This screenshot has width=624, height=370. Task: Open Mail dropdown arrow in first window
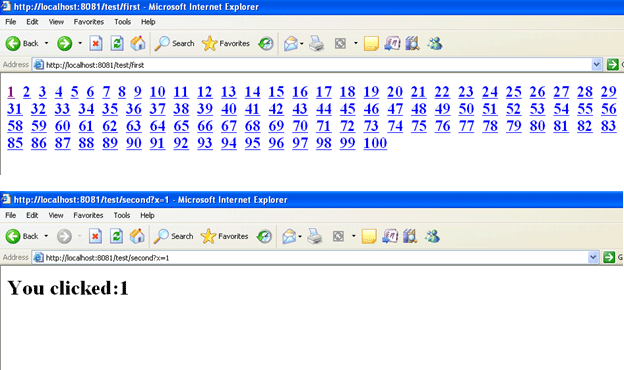[x=302, y=43]
